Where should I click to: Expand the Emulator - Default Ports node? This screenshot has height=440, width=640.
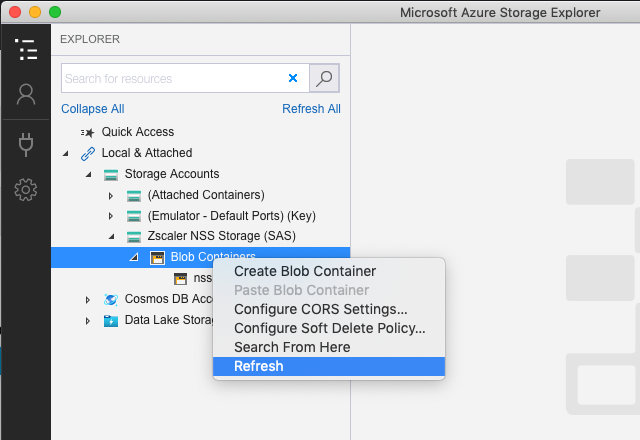[111, 216]
